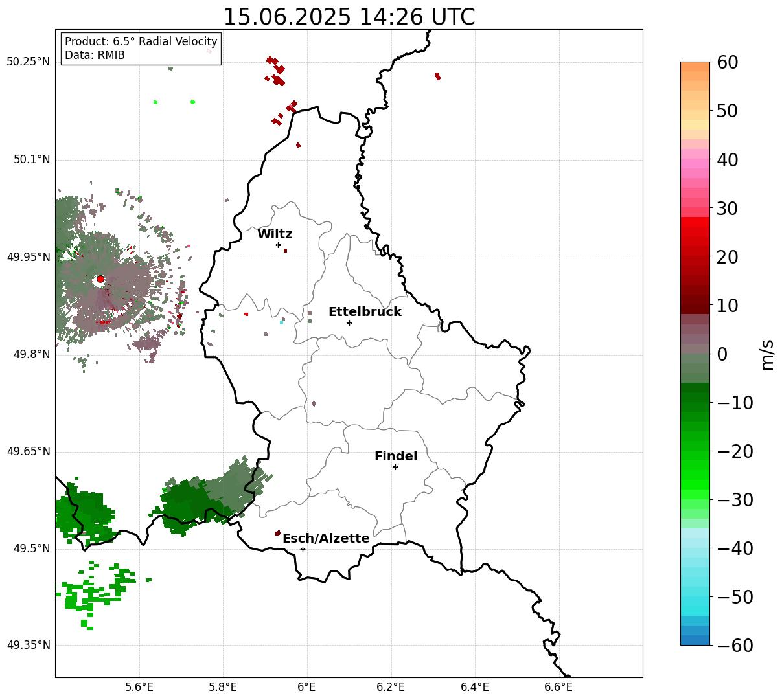This screenshot has height=700, width=782.
Task: Click the small red echo southwest of Esch/Alzette label
Action: (278, 534)
